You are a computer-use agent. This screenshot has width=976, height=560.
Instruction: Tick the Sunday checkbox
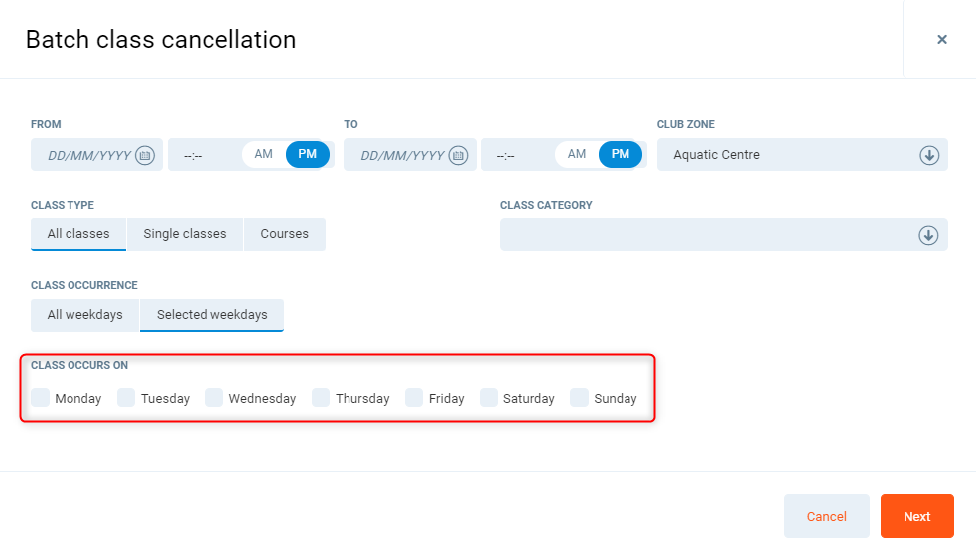[580, 398]
